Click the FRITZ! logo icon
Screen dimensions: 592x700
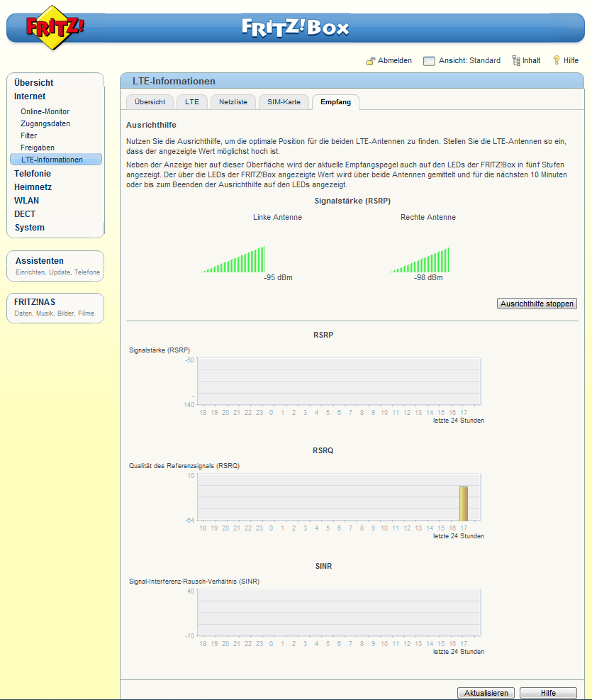pos(55,28)
